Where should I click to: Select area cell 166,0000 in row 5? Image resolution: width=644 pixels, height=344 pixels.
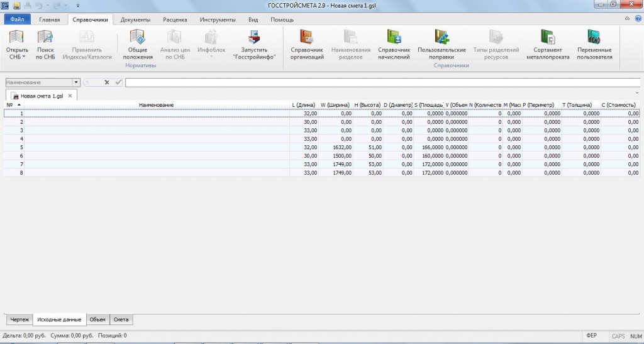(429, 147)
